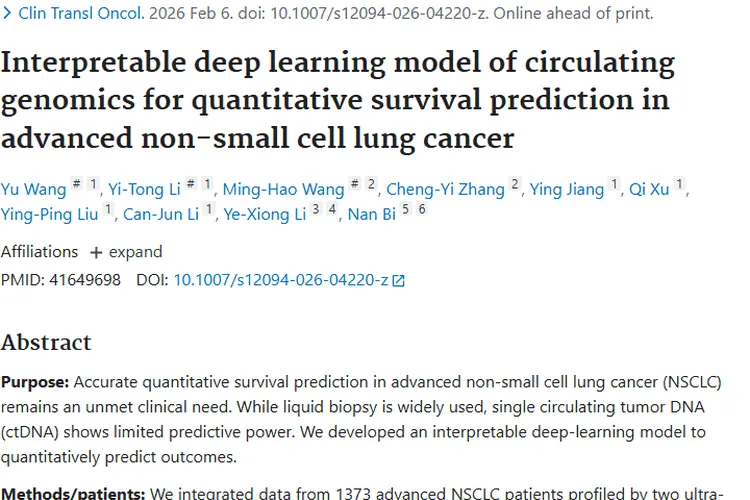The image size is (750, 500).
Task: Click affiliation badge 3 after Ye-Xiong Li
Action: [x=315, y=210]
